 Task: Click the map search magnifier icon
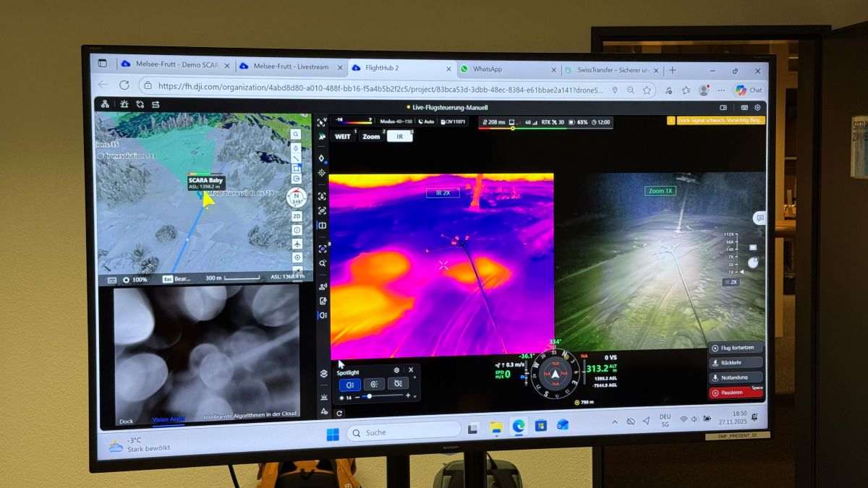296,134
